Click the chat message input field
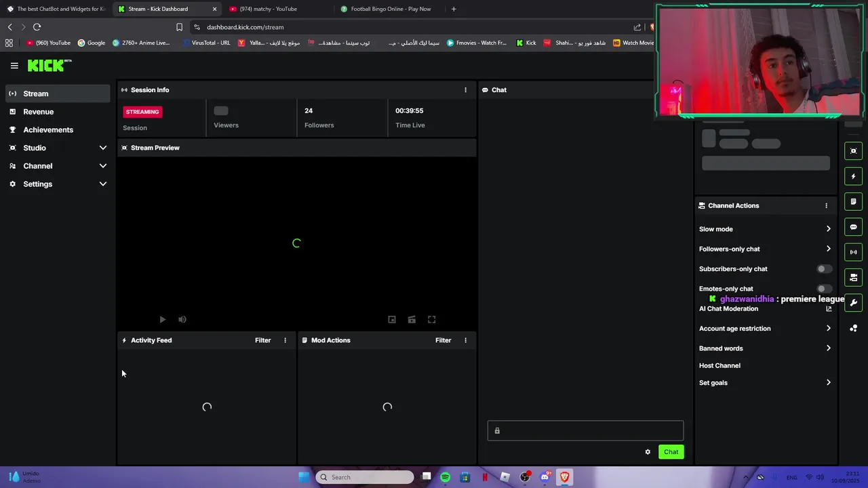 [x=585, y=431]
